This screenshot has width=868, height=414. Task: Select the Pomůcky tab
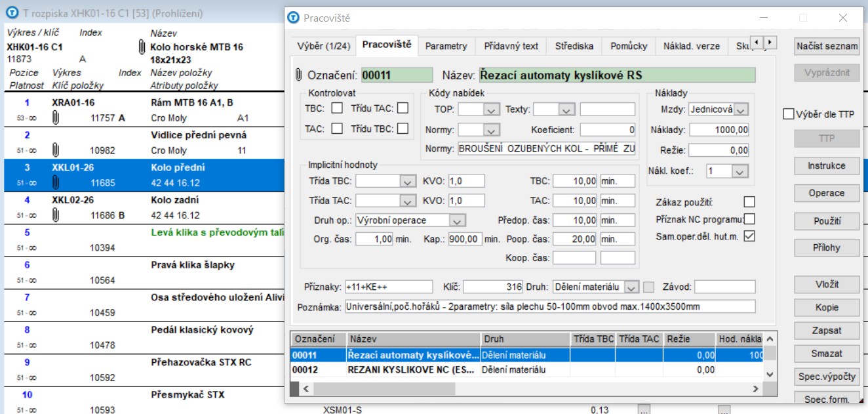[629, 46]
